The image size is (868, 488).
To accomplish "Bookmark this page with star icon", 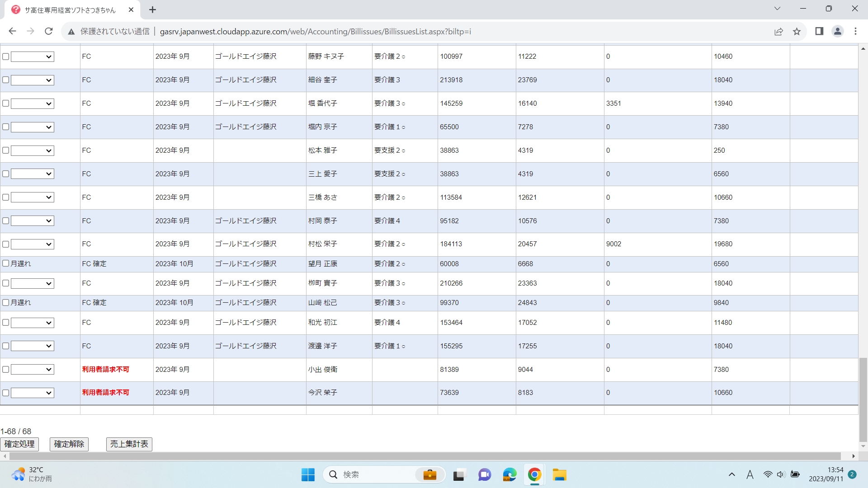I will point(797,31).
